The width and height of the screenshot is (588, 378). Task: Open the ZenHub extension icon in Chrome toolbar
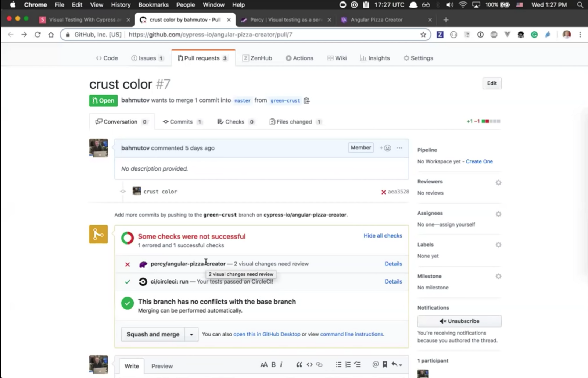(440, 35)
